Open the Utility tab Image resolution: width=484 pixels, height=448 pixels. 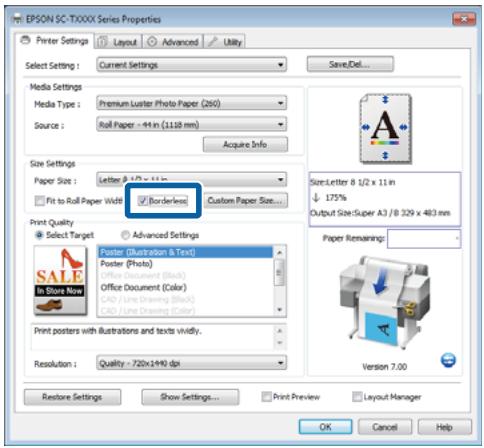point(225,42)
